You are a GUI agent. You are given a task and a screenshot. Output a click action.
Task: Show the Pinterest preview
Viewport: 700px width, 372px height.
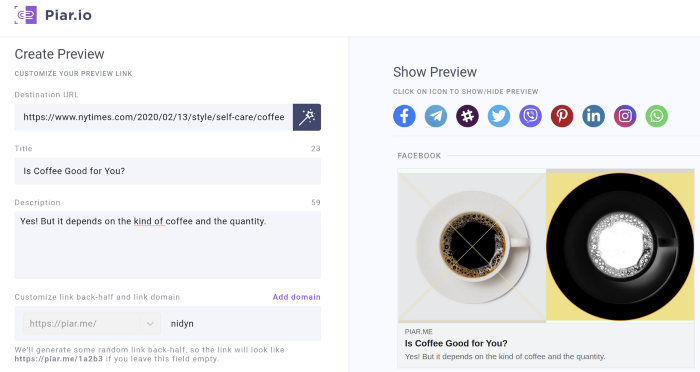pyautogui.click(x=562, y=116)
